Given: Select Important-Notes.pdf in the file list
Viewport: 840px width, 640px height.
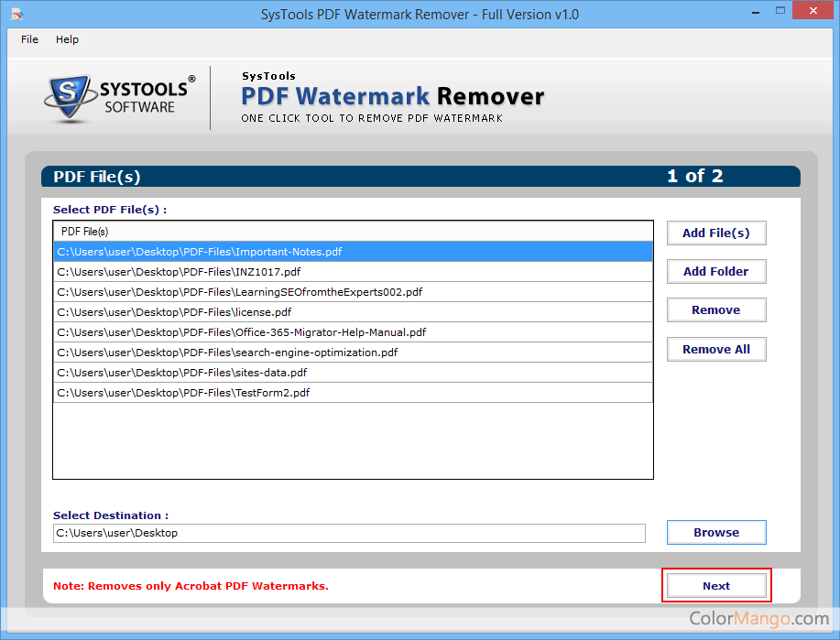Looking at the screenshot, I should point(199,252).
